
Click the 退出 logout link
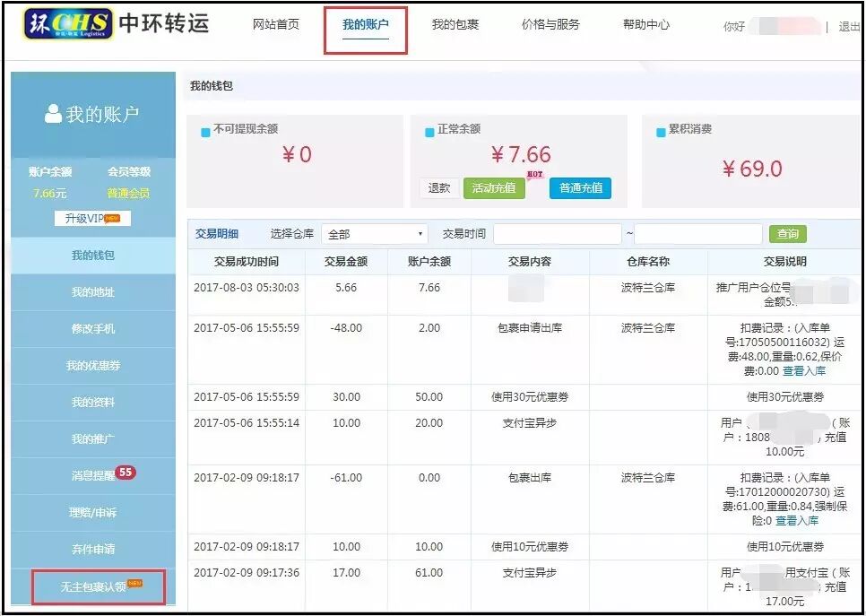849,27
